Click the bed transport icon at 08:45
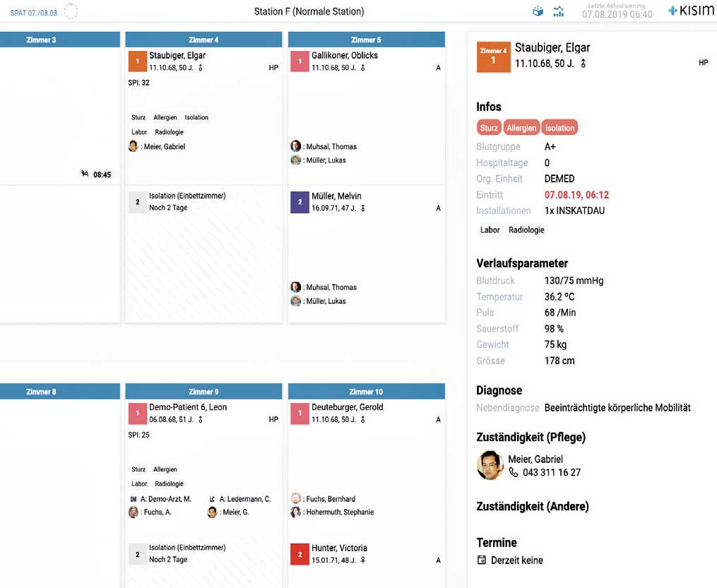Viewport: 717px width, 588px height. [85, 174]
